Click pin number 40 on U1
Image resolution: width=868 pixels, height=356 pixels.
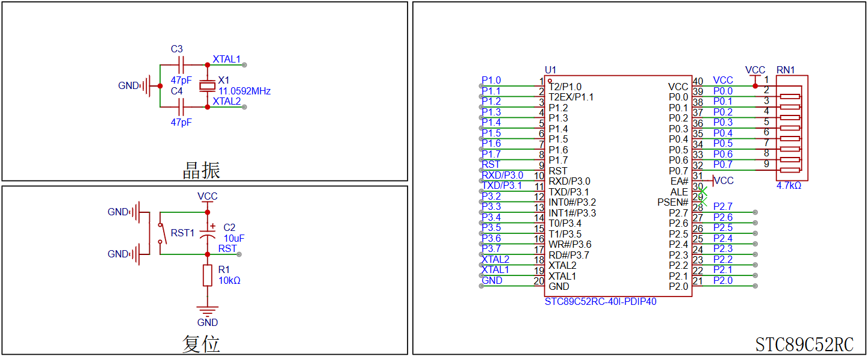pyautogui.click(x=698, y=81)
